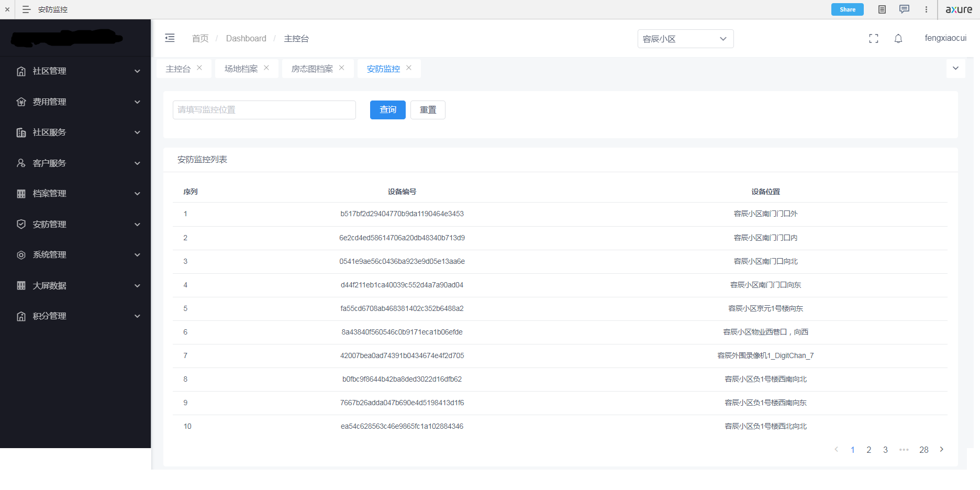This screenshot has width=980, height=490.
Task: Click the 档案管理 grid icon
Action: click(x=21, y=194)
